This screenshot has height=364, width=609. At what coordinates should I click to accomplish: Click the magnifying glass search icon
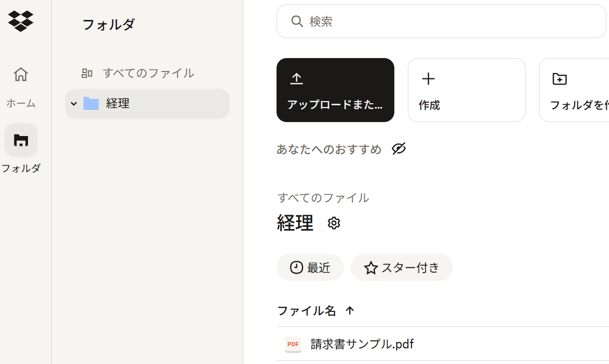296,22
